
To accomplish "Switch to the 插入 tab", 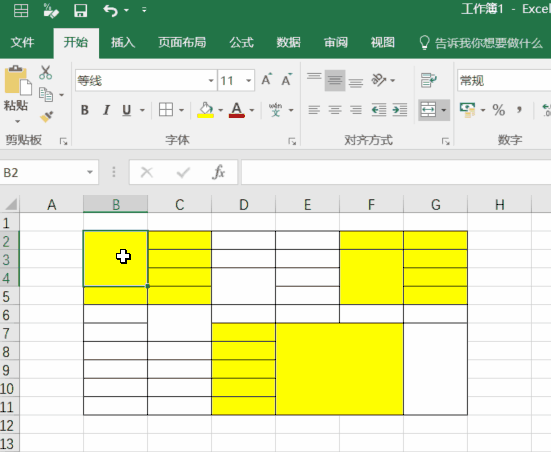I will pyautogui.click(x=123, y=43).
